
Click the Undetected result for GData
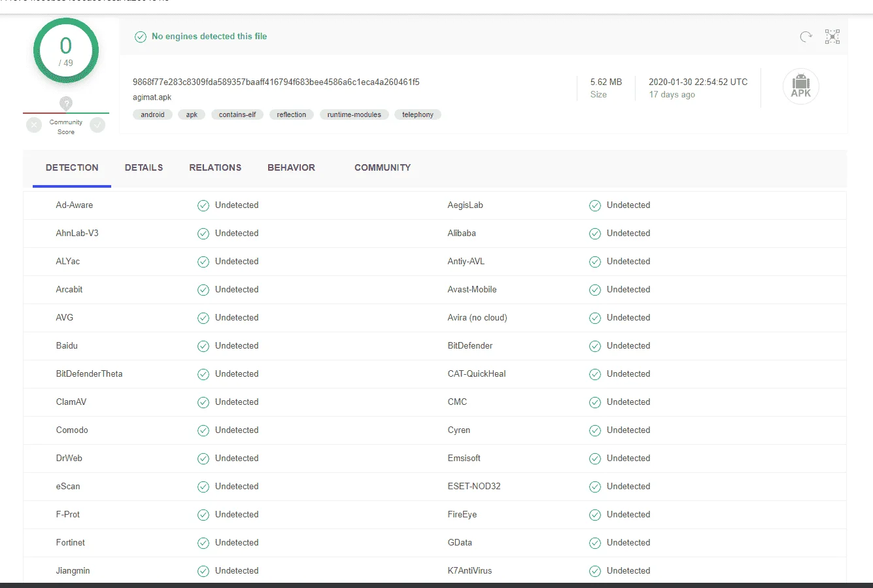(628, 543)
